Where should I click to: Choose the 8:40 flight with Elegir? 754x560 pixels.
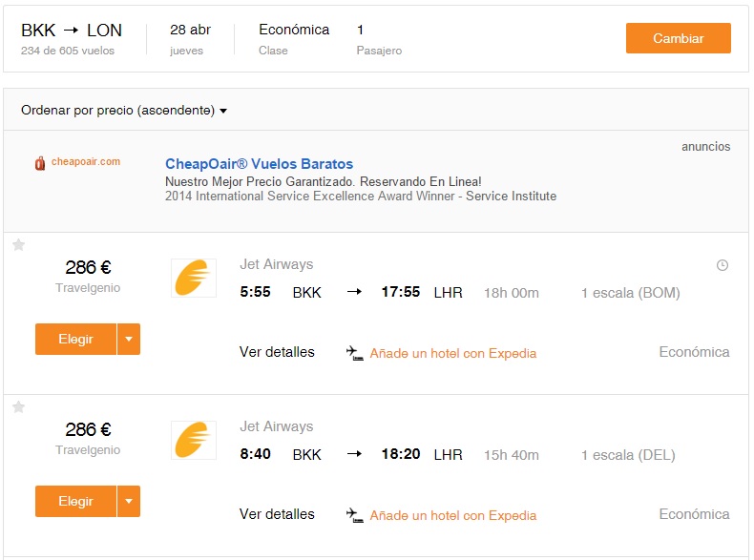pyautogui.click(x=76, y=501)
